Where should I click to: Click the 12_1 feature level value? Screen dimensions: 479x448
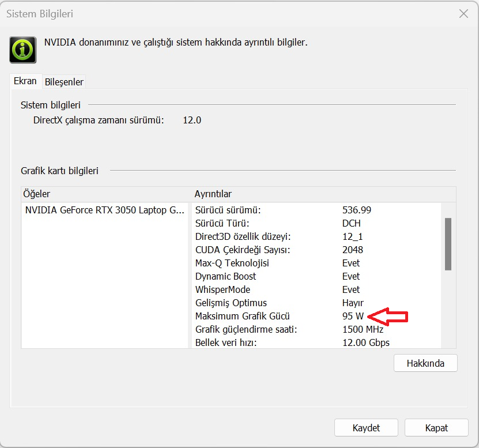352,236
